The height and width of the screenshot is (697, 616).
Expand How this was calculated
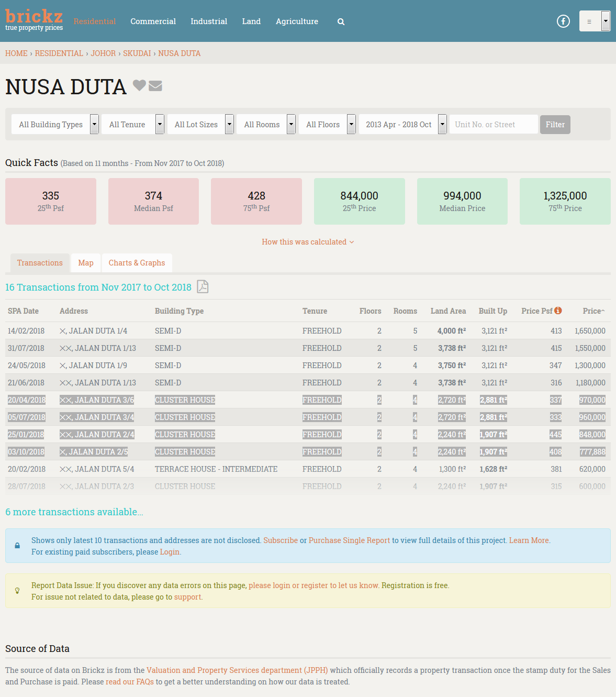point(308,242)
